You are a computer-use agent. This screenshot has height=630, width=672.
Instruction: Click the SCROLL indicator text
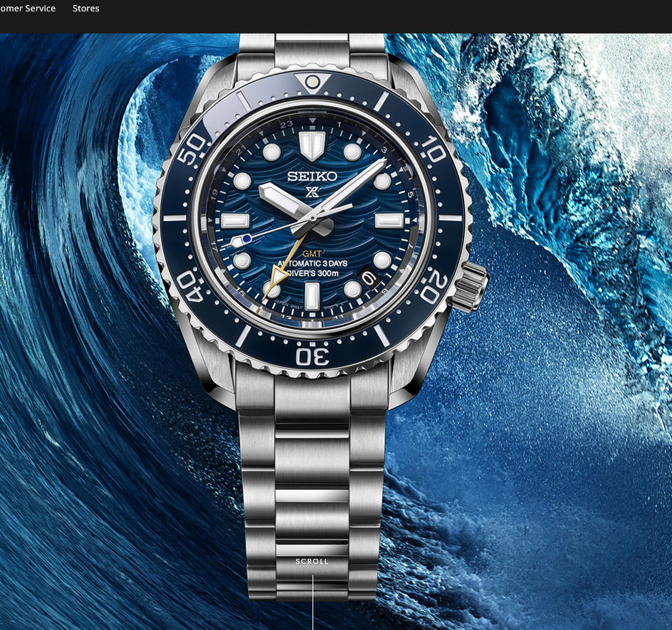(x=312, y=561)
